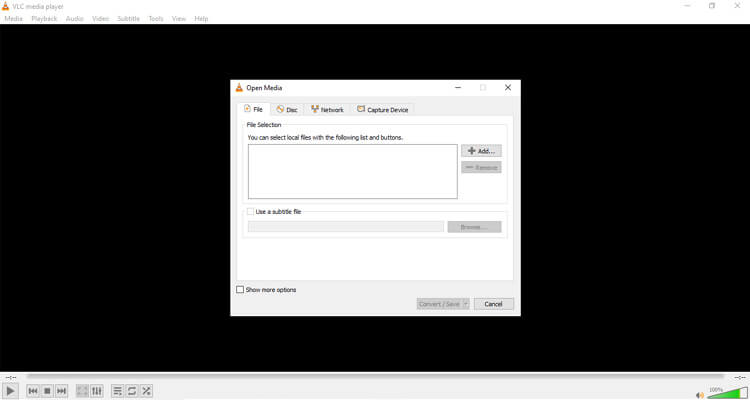This screenshot has height=400, width=750.
Task: Toggle the loop mode icon
Action: click(x=132, y=391)
